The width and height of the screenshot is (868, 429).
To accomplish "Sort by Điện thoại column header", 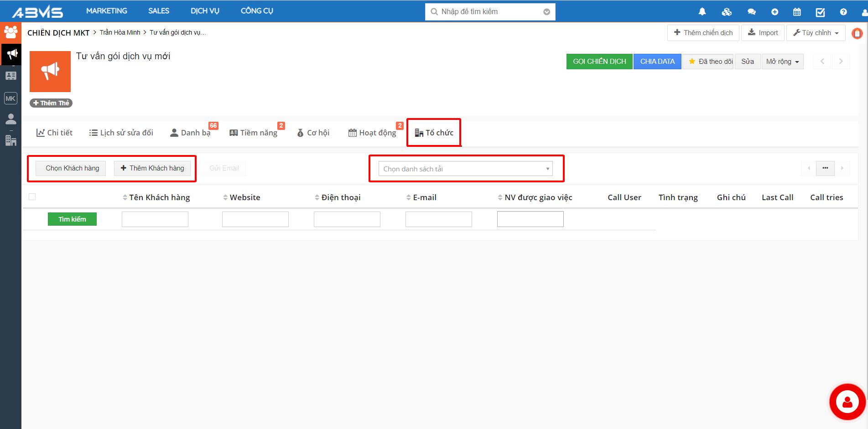I will [338, 197].
